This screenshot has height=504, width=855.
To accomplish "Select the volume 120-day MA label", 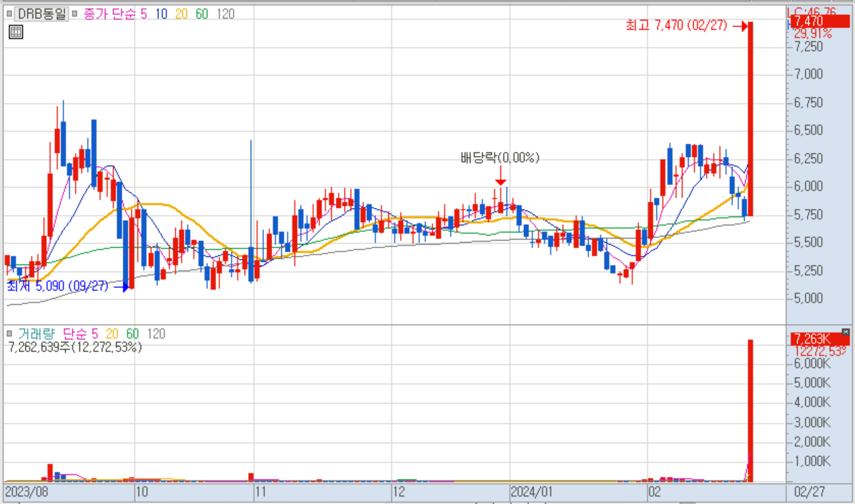I will click(156, 334).
